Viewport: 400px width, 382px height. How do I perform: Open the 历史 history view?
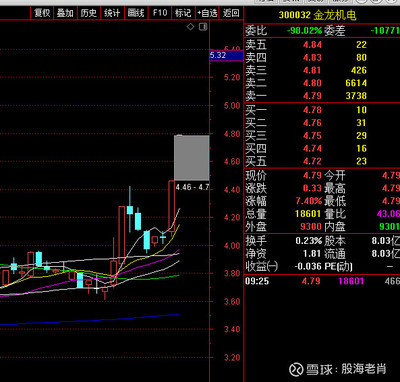point(88,13)
